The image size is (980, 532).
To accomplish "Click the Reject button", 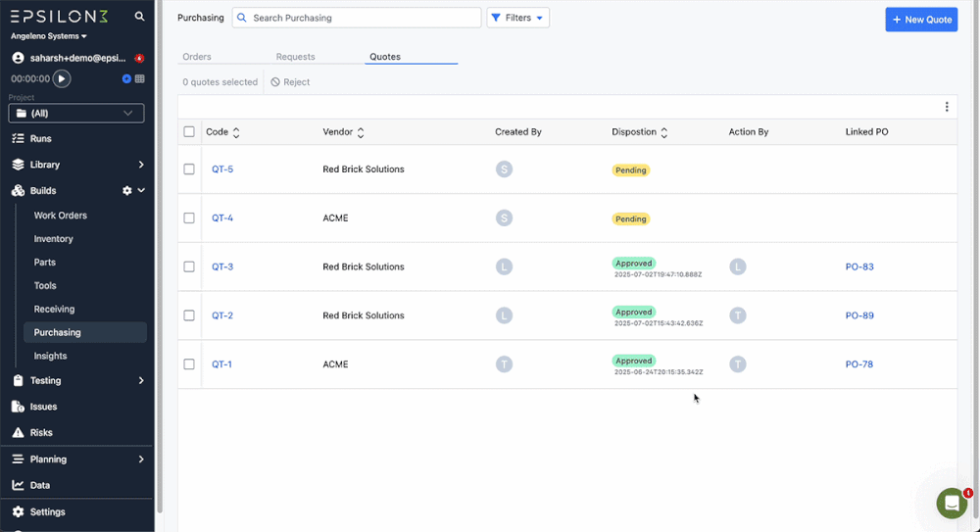I will coord(290,82).
